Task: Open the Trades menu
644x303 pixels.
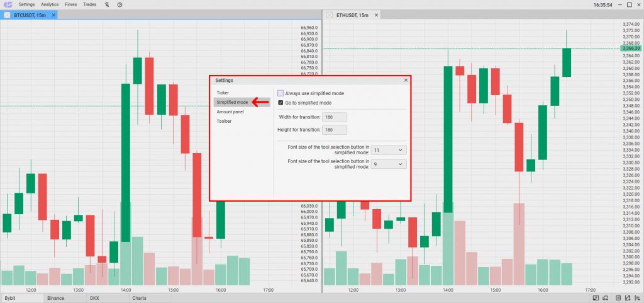Action: pyautogui.click(x=89, y=4)
